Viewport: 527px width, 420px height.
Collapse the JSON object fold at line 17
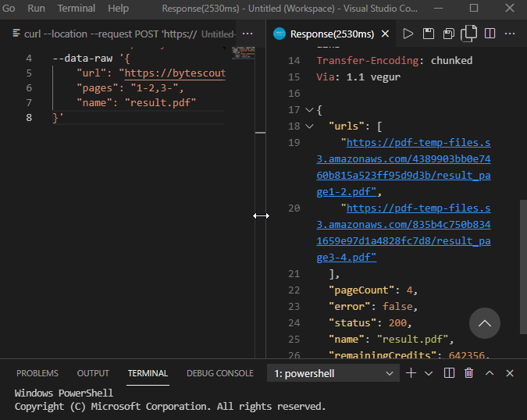pos(309,110)
